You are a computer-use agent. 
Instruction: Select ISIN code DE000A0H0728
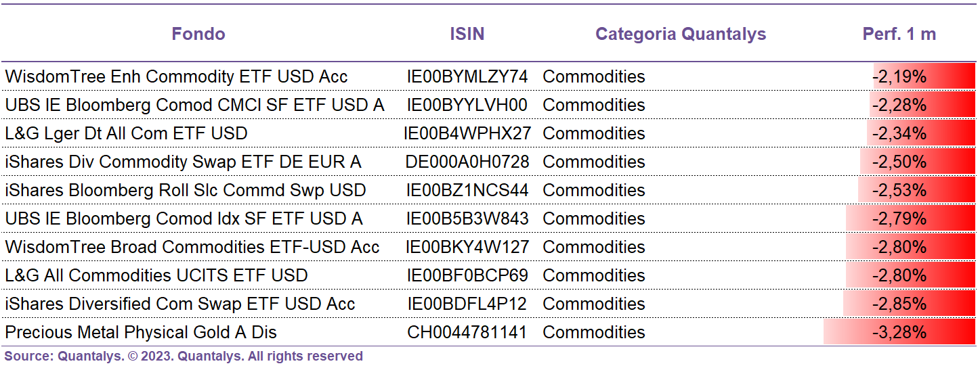coord(467,162)
